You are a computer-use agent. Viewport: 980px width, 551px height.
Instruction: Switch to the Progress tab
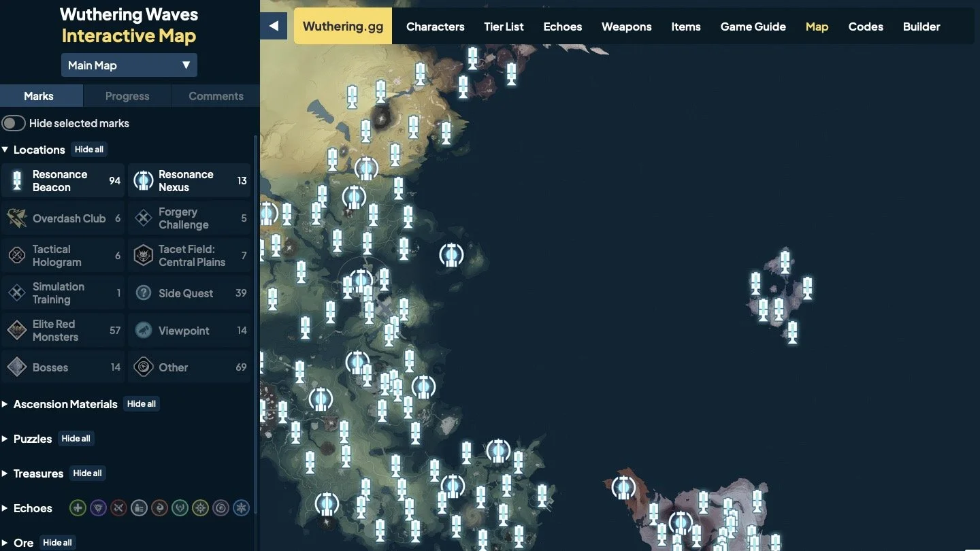click(x=127, y=96)
